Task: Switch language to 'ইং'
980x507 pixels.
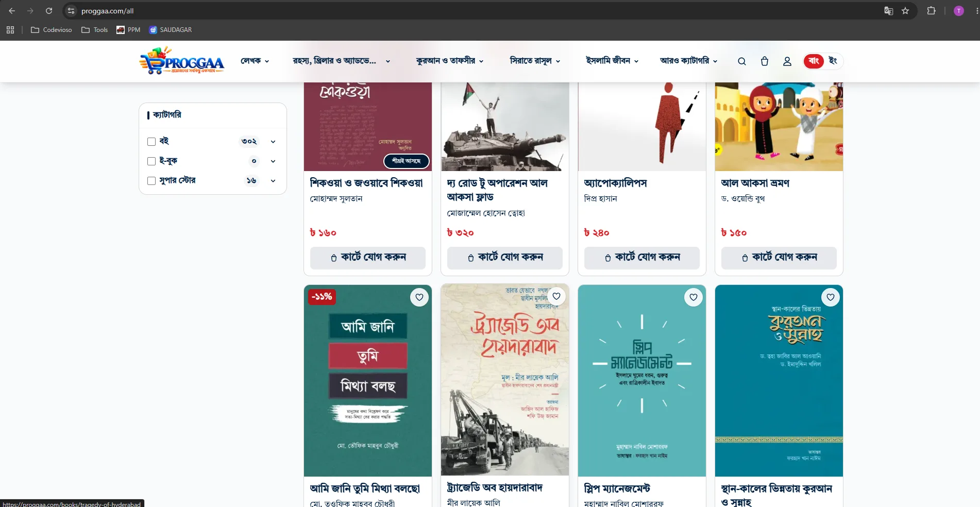Action: 833,61
